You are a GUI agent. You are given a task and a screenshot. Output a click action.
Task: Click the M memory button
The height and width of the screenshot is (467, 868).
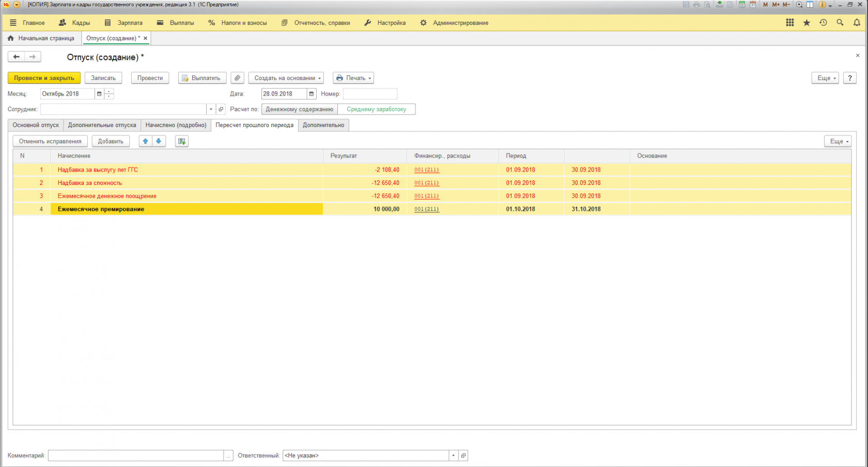(x=765, y=5)
